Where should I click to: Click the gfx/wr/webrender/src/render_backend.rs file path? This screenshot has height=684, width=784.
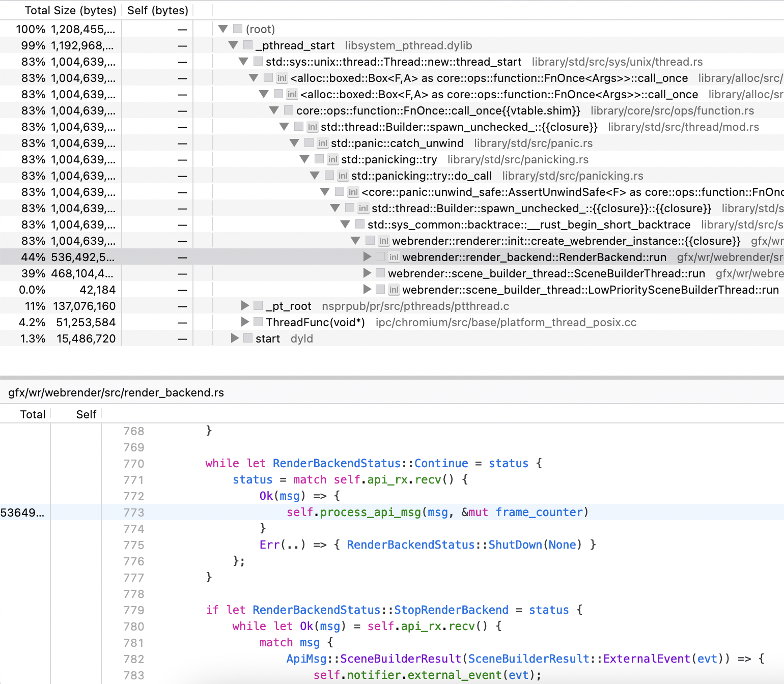(x=116, y=392)
